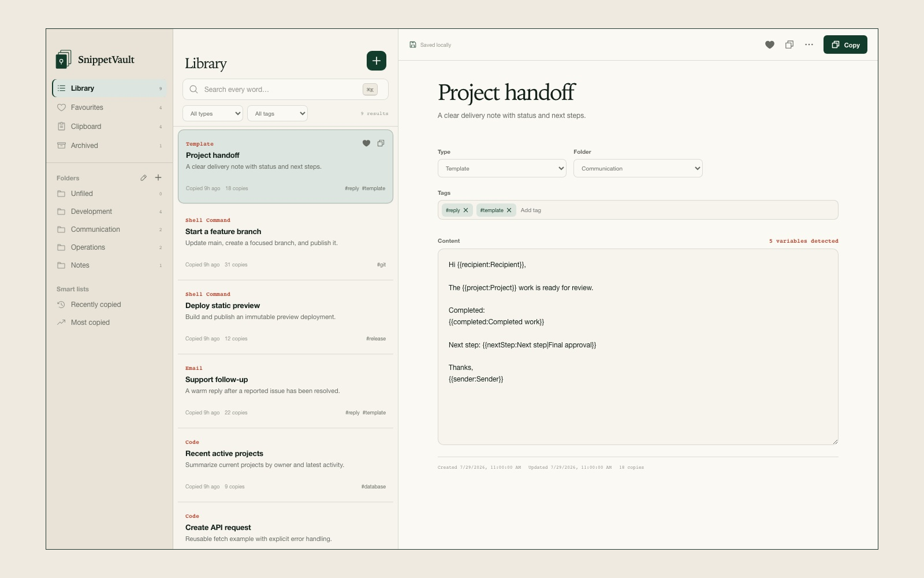This screenshot has width=924, height=578.
Task: Click the Copy button
Action: pyautogui.click(x=845, y=45)
